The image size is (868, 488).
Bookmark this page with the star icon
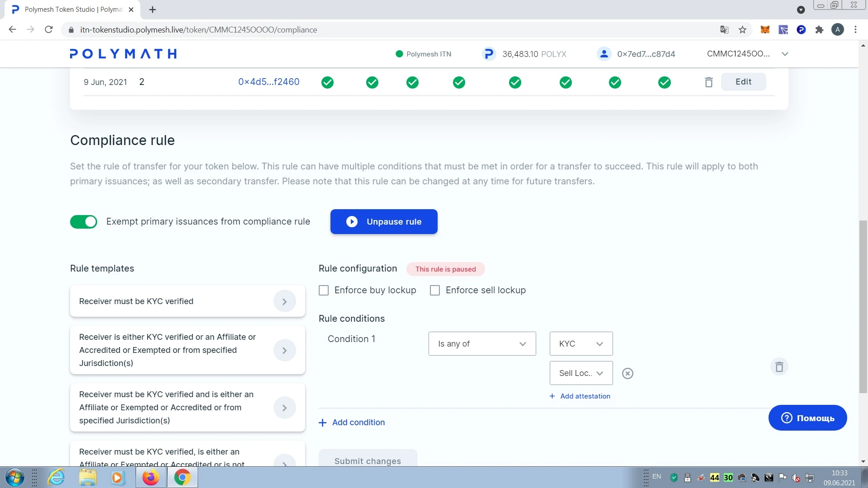[x=742, y=30]
